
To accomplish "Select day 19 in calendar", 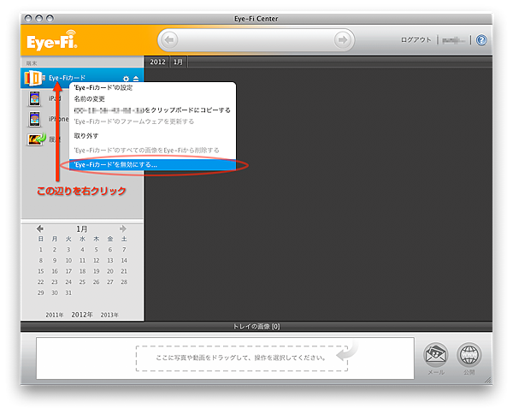I will click(96, 271).
